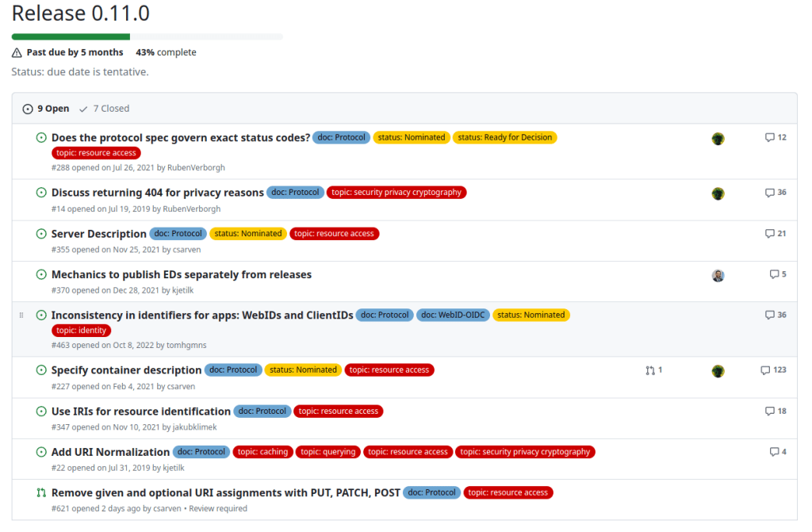Select the topic: caching label
The height and width of the screenshot is (532, 812).
[x=262, y=452]
